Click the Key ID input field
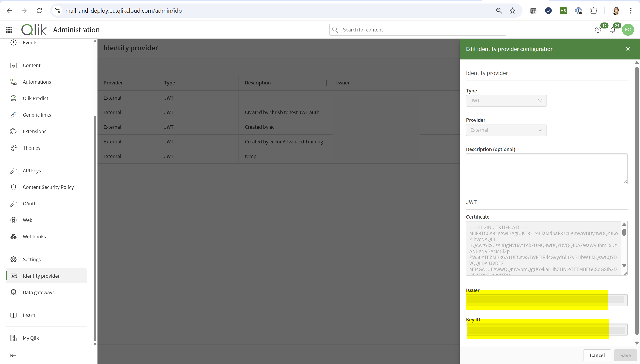Image resolution: width=640 pixels, height=364 pixels. [546, 330]
